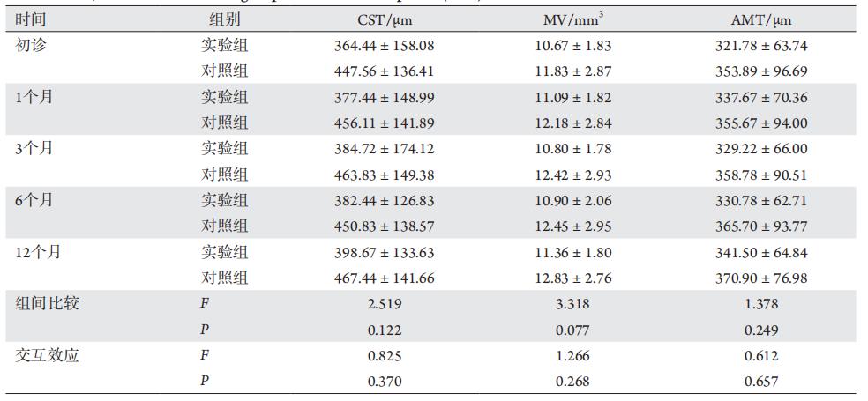The height and width of the screenshot is (401, 868).
Task: Click the 时间 column header
Action: click(31, 19)
